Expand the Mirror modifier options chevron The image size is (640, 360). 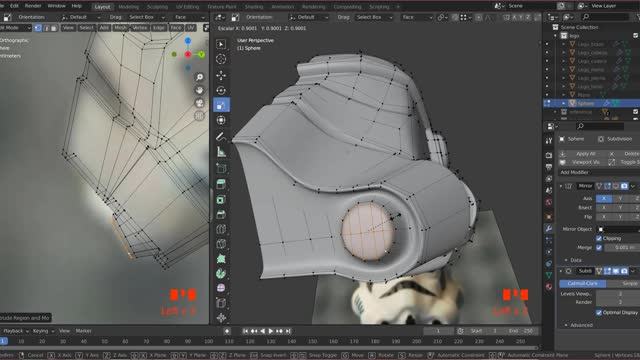(x=633, y=186)
